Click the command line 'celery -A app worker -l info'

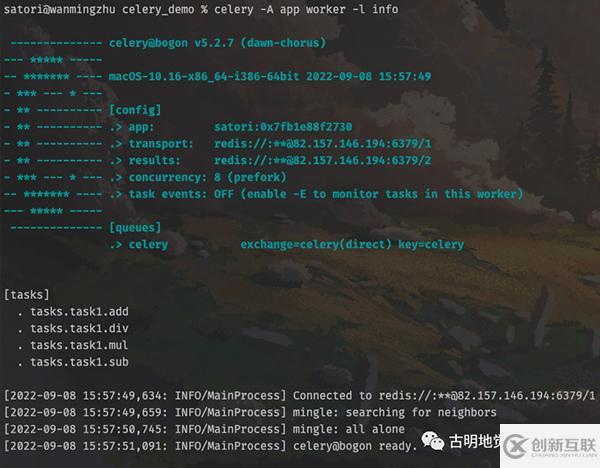[306, 9]
